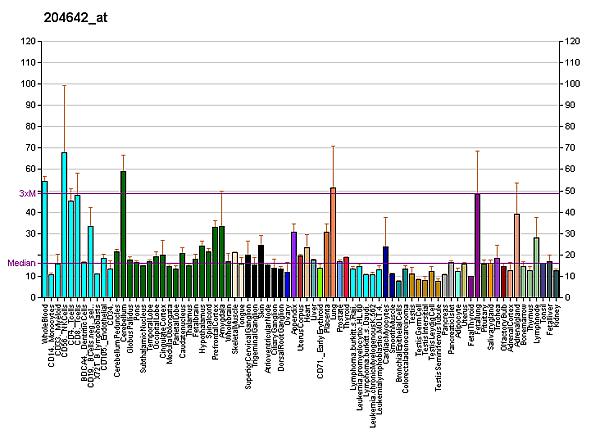Click the 120 tick on right axis

coord(573,41)
